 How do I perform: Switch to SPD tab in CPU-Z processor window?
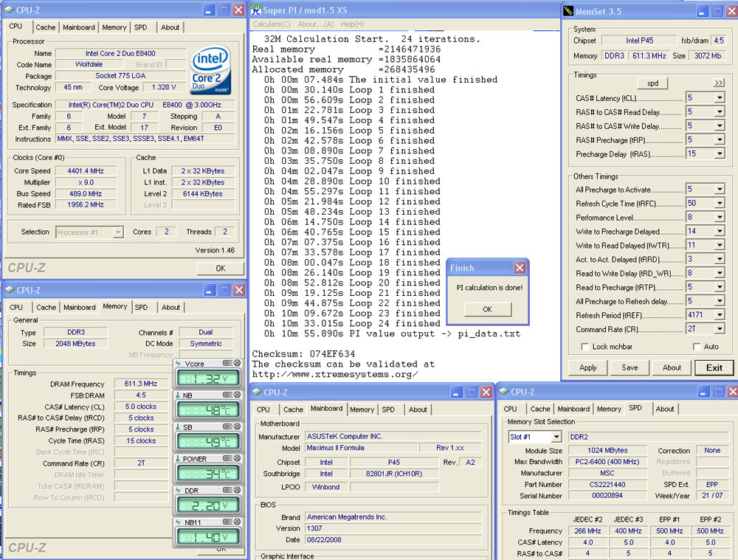click(140, 27)
